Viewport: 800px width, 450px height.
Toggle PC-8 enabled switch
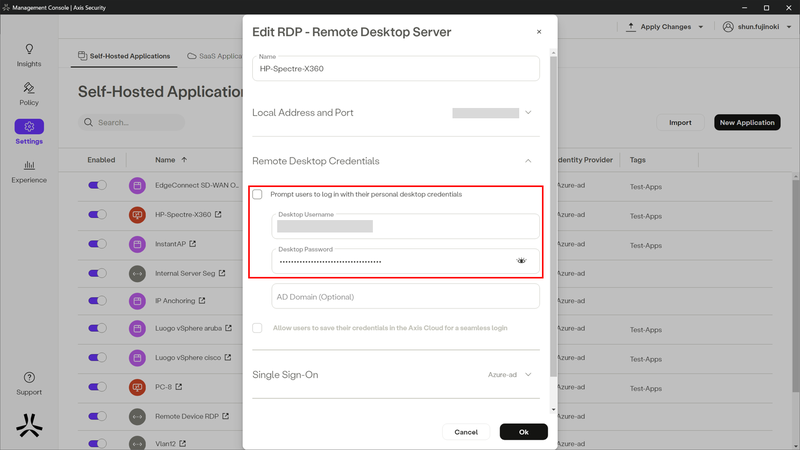click(x=97, y=387)
